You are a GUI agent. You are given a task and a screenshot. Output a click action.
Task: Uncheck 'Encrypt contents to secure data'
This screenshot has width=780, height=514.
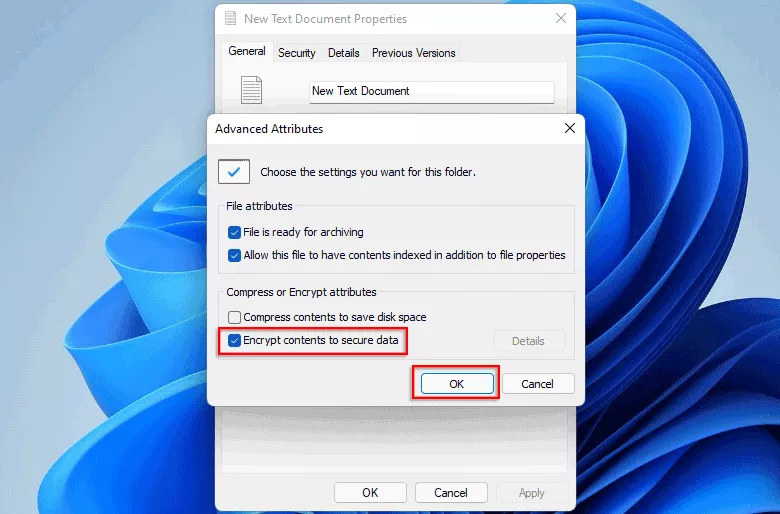point(234,340)
